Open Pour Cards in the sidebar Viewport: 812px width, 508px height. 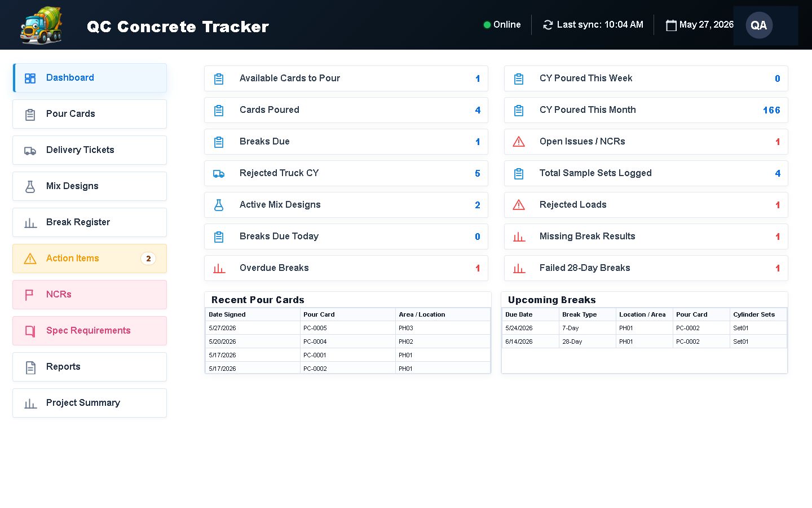click(x=90, y=114)
